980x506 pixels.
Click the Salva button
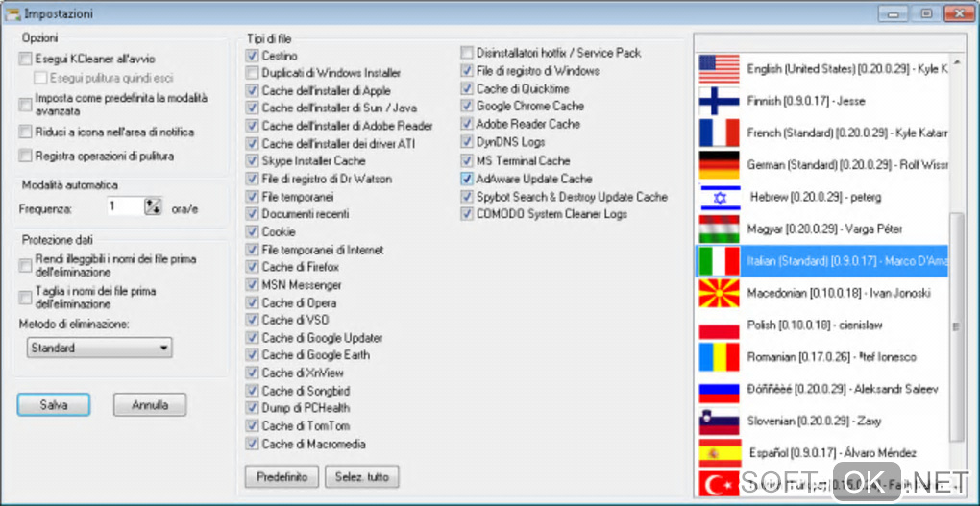pyautogui.click(x=53, y=405)
